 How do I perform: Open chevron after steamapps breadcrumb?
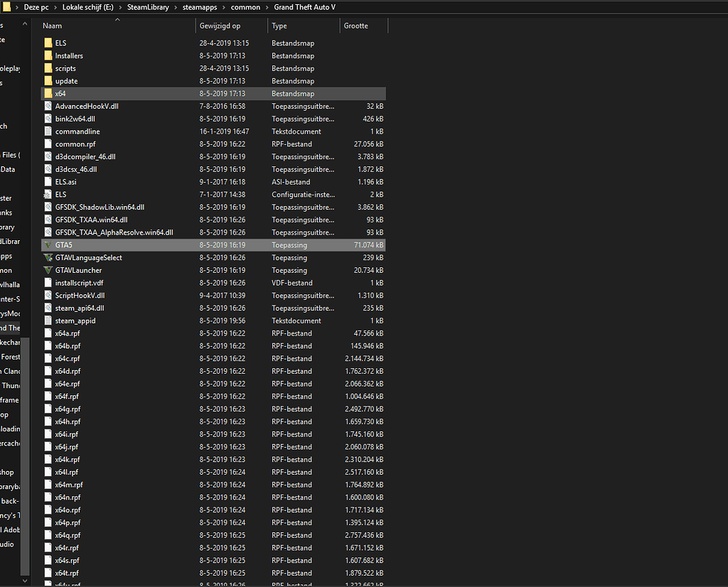tap(225, 7)
